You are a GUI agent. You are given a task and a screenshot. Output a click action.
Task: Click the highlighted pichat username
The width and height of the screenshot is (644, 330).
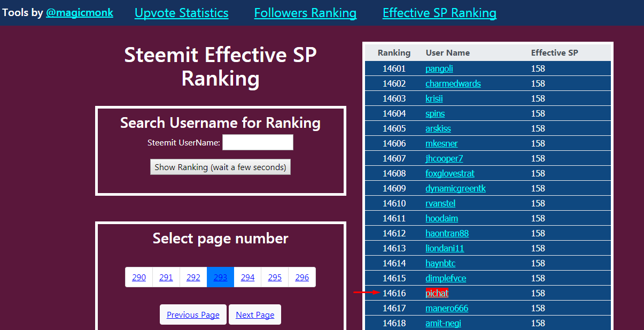point(437,293)
